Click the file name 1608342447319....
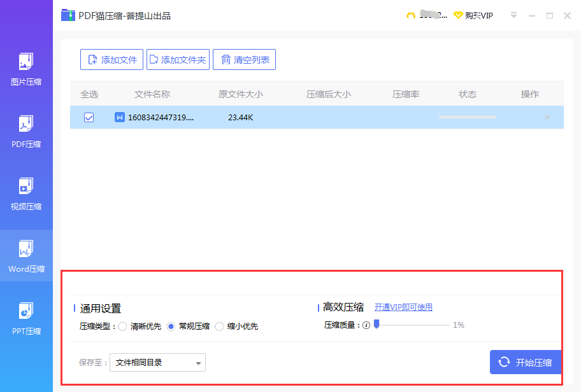Image resolution: width=581 pixels, height=392 pixels. pyautogui.click(x=161, y=118)
